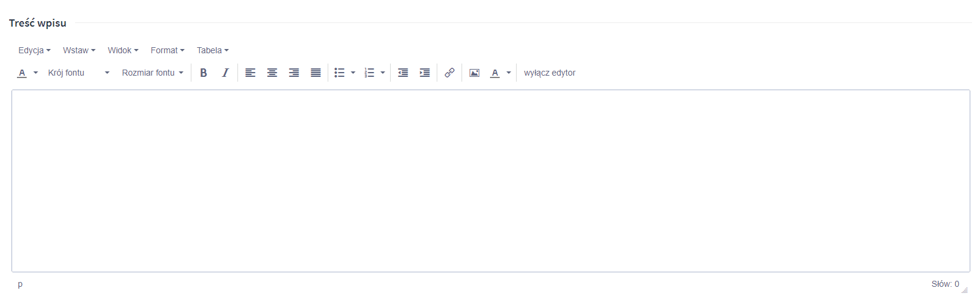This screenshot has height=305, width=980.
Task: Insert or edit a link
Action: [x=449, y=73]
